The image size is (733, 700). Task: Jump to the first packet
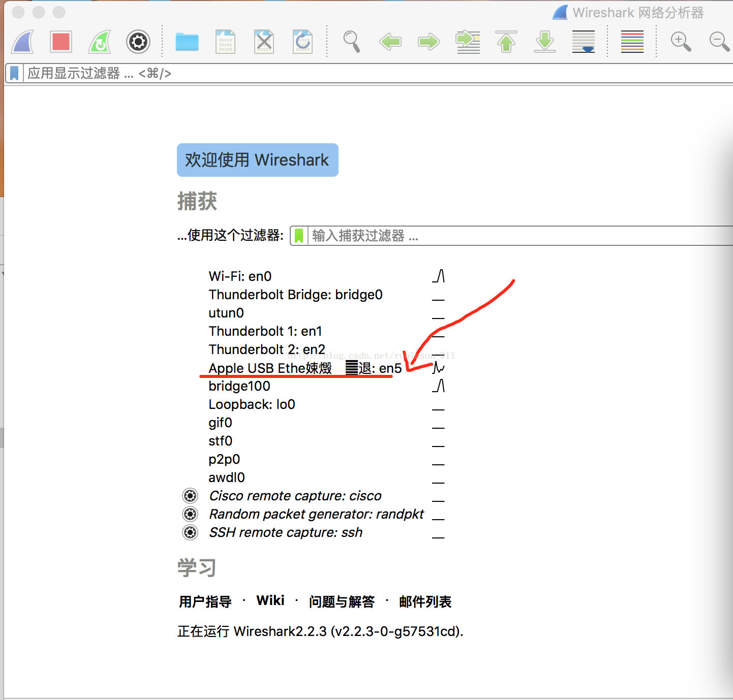506,42
